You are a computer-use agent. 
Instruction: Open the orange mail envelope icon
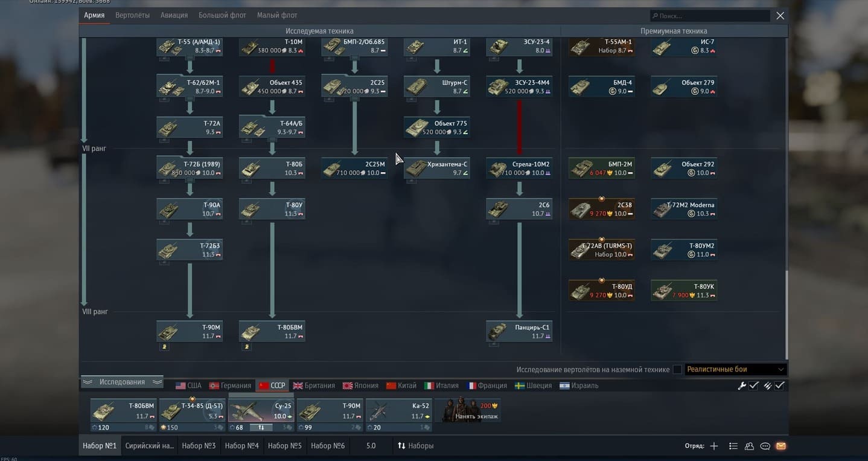click(781, 446)
